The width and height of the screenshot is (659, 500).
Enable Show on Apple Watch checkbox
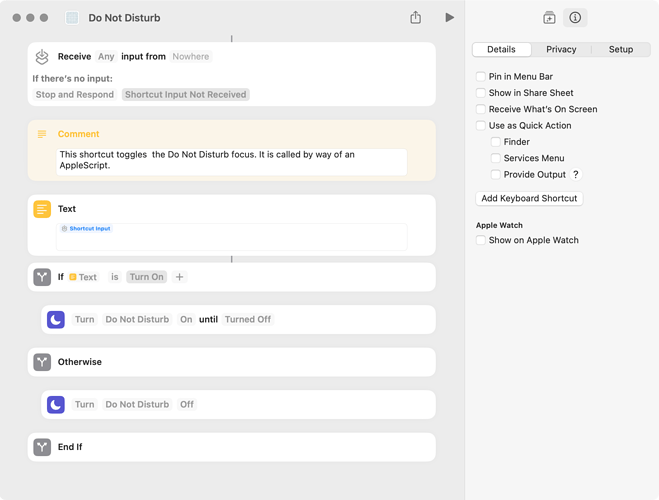(481, 240)
